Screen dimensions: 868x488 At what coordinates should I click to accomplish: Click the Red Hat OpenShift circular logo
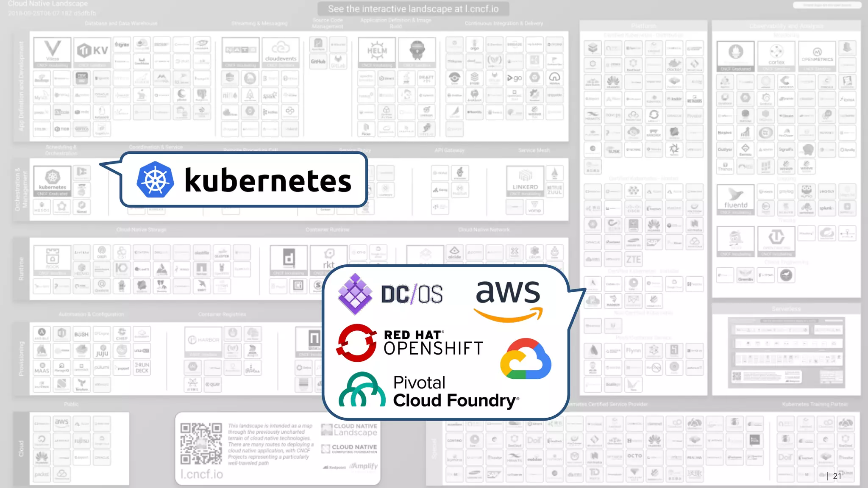pos(356,343)
